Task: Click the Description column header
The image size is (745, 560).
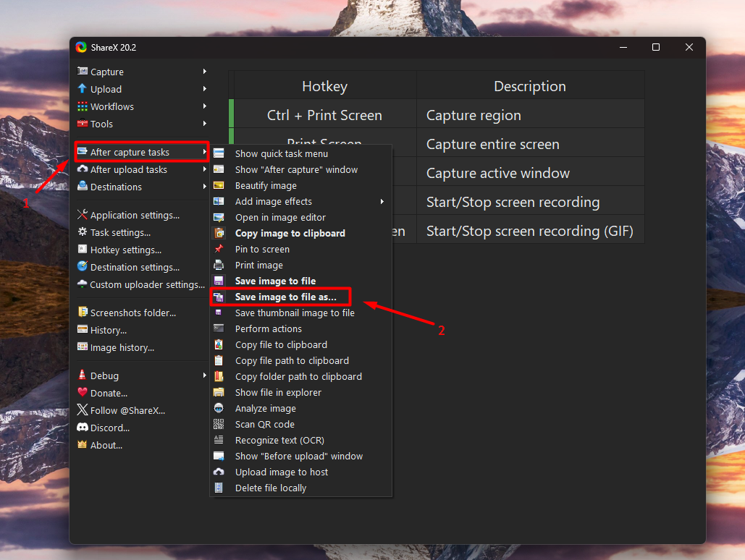Action: click(x=530, y=86)
